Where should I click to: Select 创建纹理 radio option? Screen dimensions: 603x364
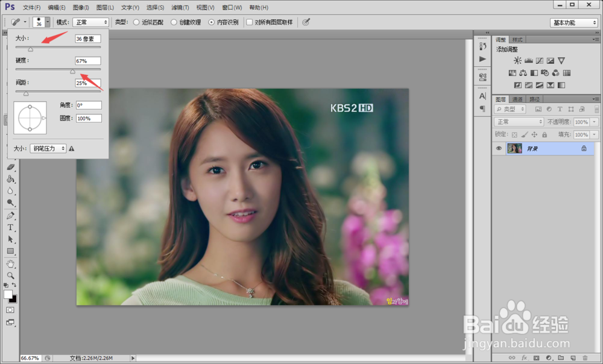pos(174,22)
